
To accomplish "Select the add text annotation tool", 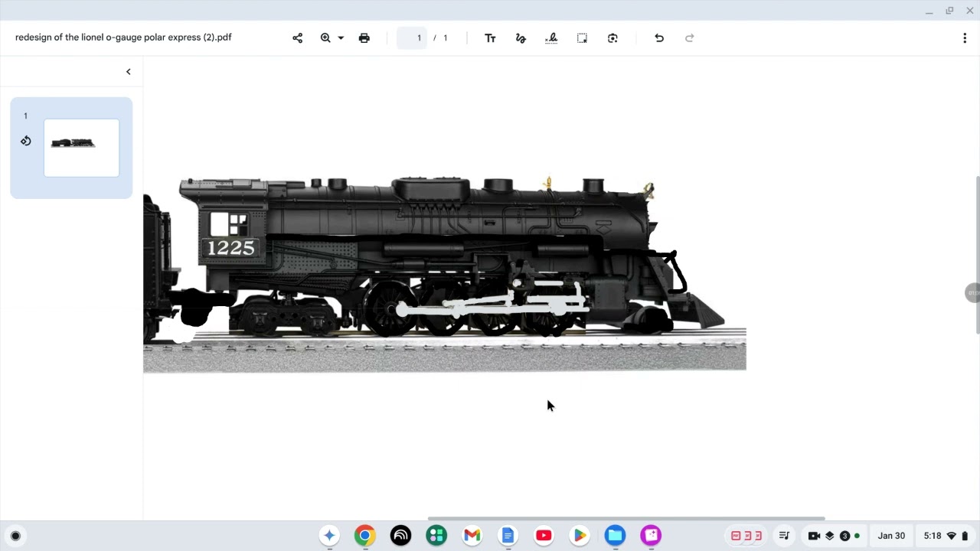I will click(490, 38).
